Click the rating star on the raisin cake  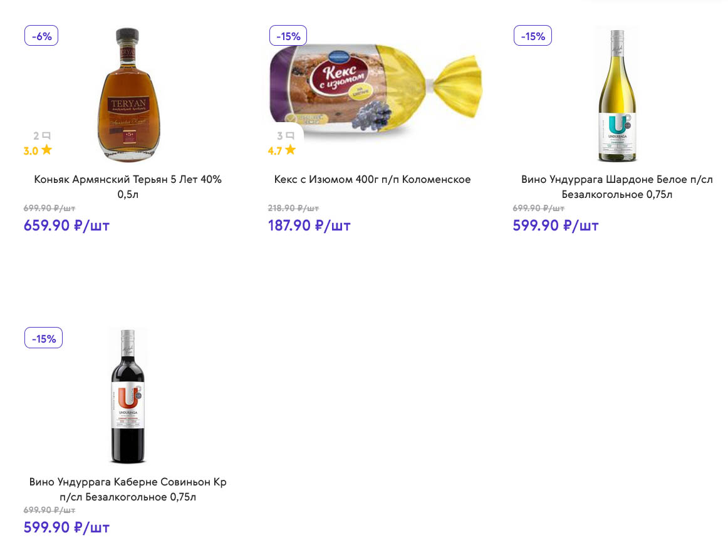point(290,150)
